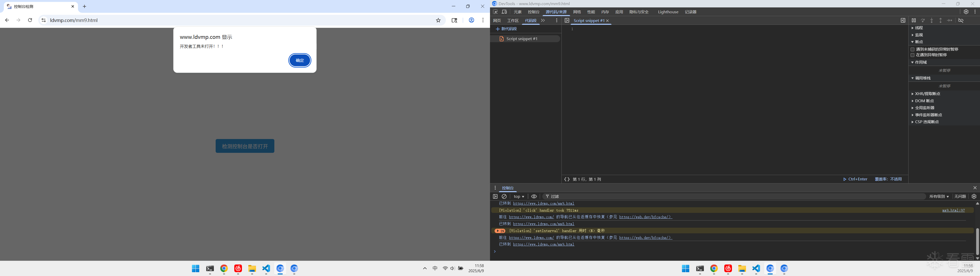Close the console drawer with its X
This screenshot has height=276, width=980.
tap(975, 188)
